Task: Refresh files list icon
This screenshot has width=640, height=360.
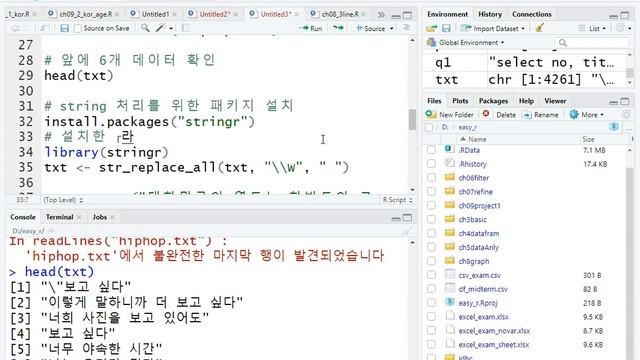Action: (626, 115)
